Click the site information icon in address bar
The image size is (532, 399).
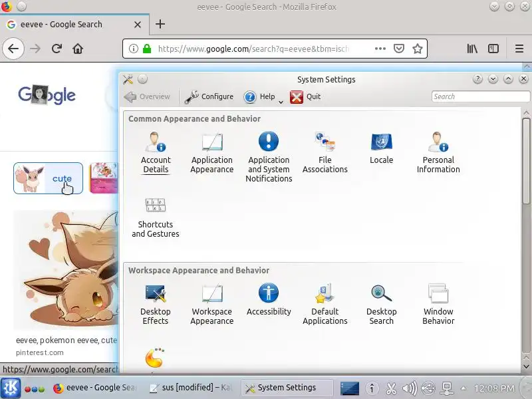pyautogui.click(x=134, y=49)
